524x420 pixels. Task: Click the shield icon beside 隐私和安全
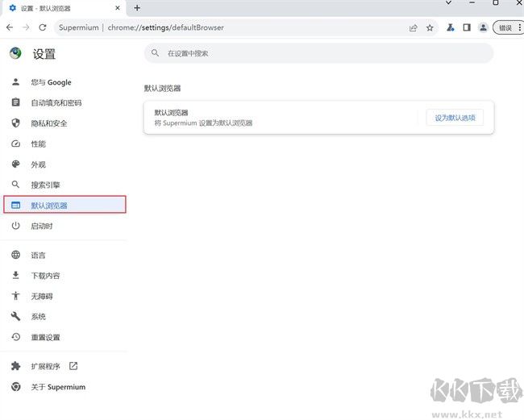(15, 123)
